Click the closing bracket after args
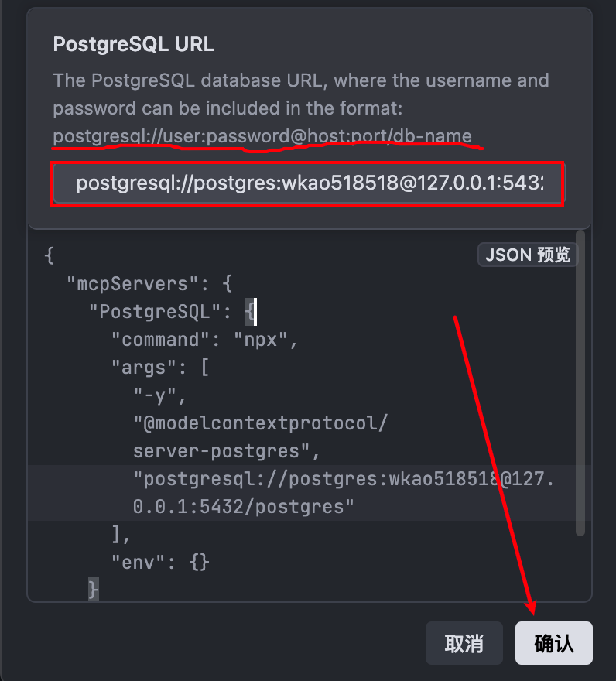Screen dimensions: 616x681 [117, 535]
